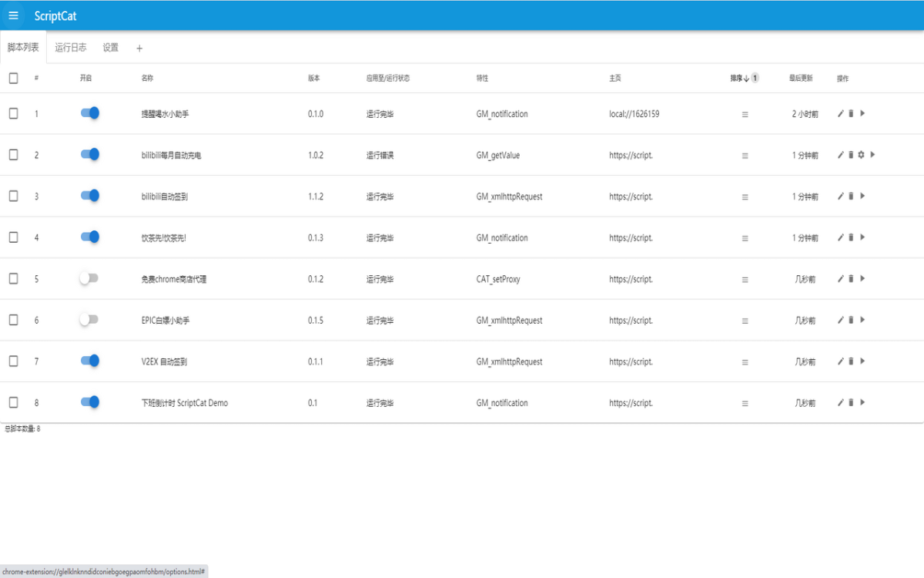Switch to the 运行日志 tab
The height and width of the screenshot is (578, 924).
pos(70,48)
